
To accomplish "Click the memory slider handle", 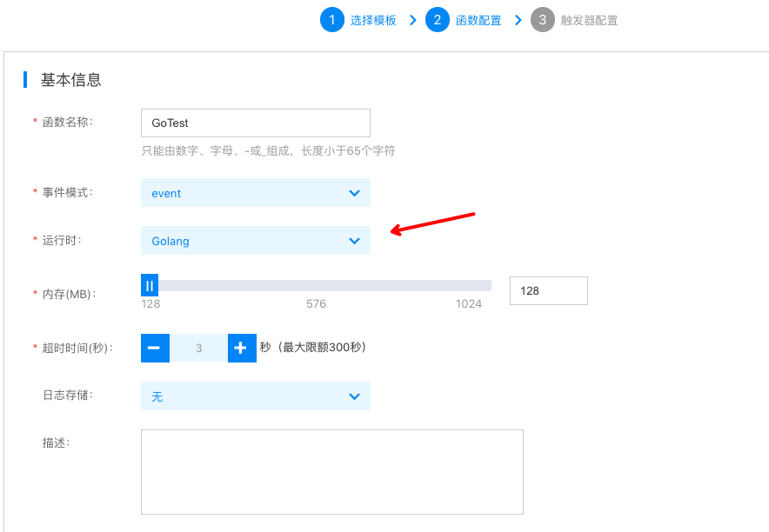I will tap(150, 285).
